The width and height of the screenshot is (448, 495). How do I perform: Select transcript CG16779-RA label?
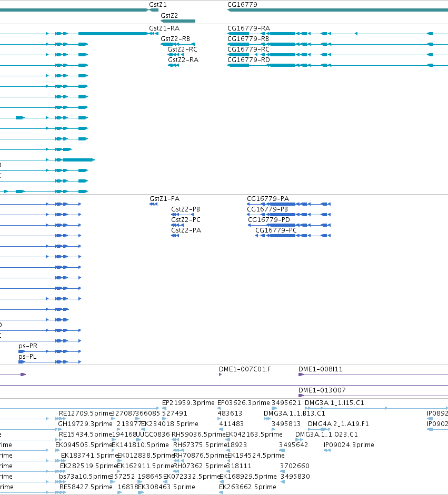[249, 28]
